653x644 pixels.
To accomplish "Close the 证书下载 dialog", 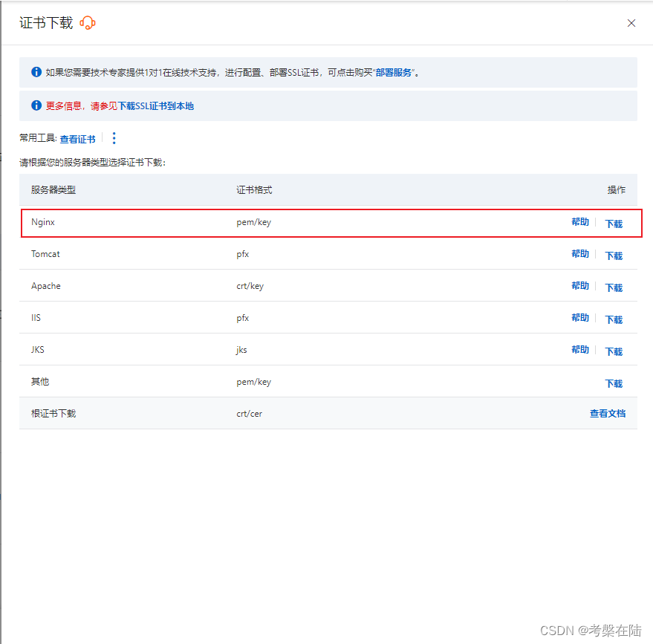I will click(631, 23).
